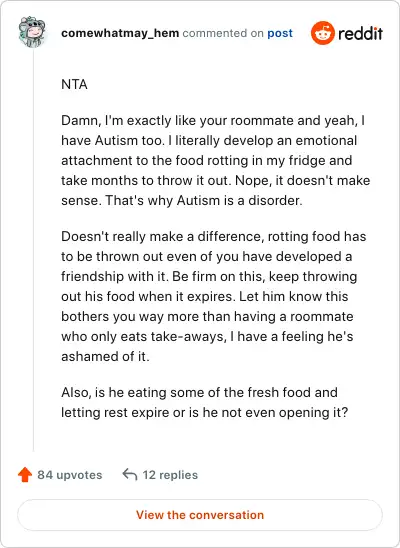Click the orange Reddit Snoo logo
The height and width of the screenshot is (548, 400).
click(x=322, y=33)
